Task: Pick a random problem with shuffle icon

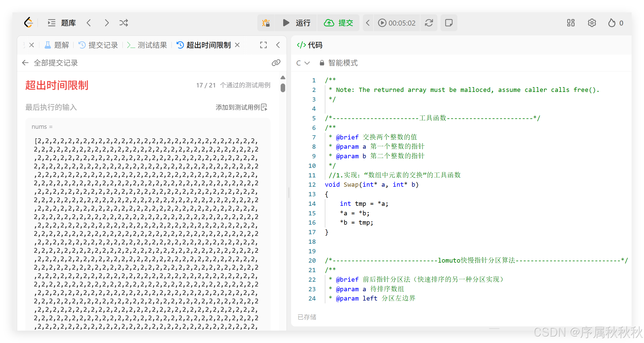Action: [123, 23]
